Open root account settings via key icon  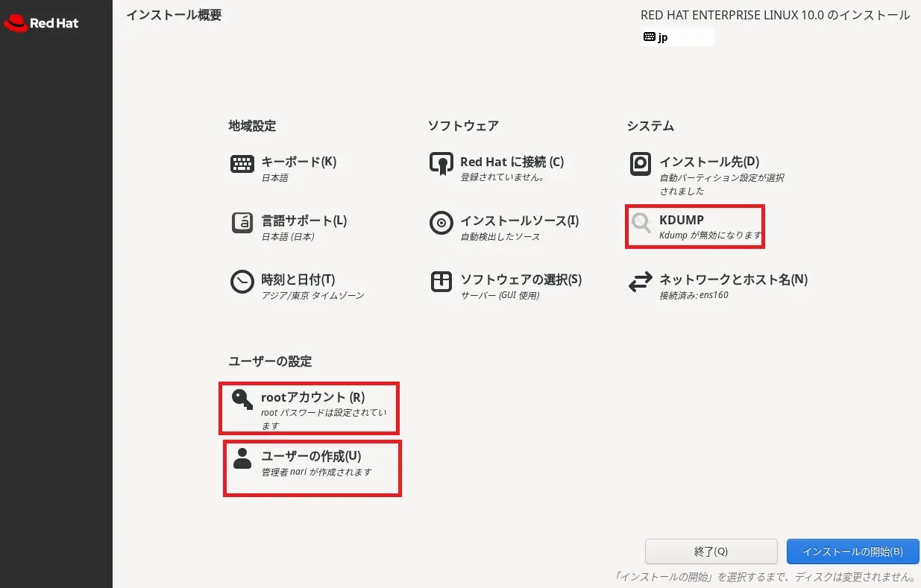tap(241, 399)
